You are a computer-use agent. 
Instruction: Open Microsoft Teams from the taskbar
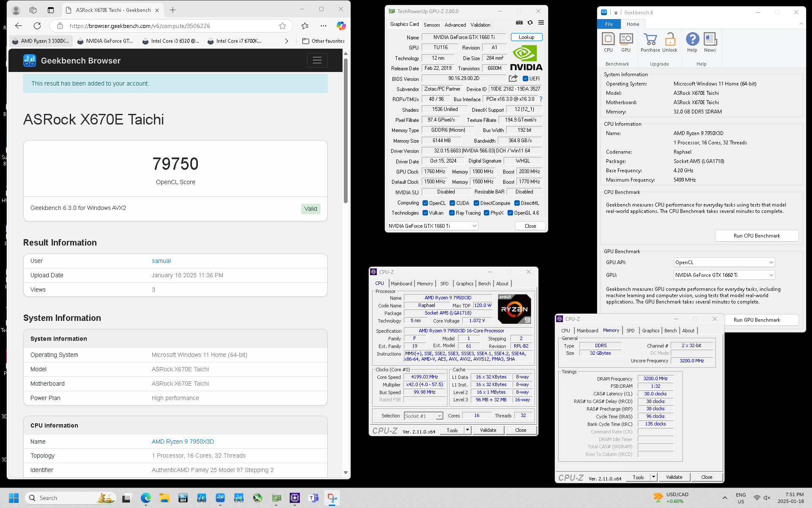313,498
